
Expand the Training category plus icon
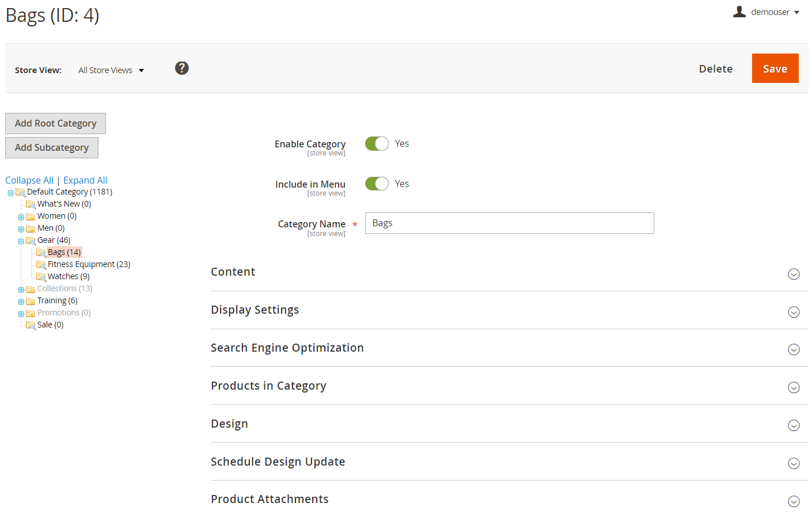(x=21, y=302)
